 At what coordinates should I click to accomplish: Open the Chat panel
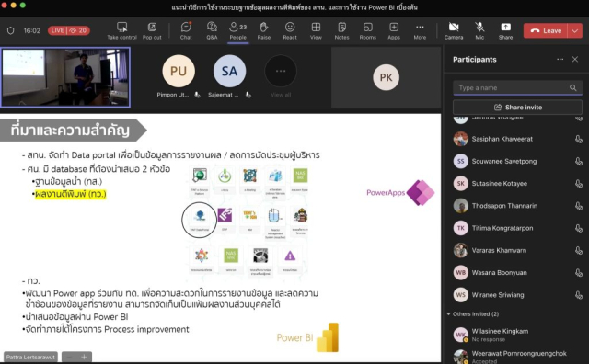click(x=186, y=30)
